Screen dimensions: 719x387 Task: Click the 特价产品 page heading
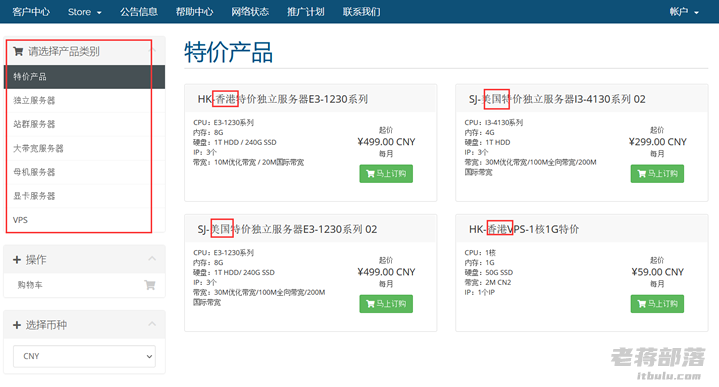tap(228, 52)
